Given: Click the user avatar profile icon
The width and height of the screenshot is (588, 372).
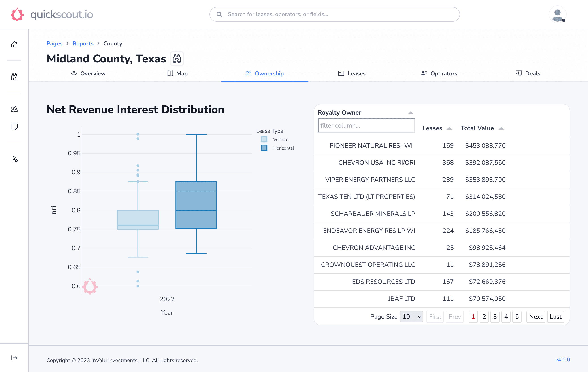Looking at the screenshot, I should [558, 15].
